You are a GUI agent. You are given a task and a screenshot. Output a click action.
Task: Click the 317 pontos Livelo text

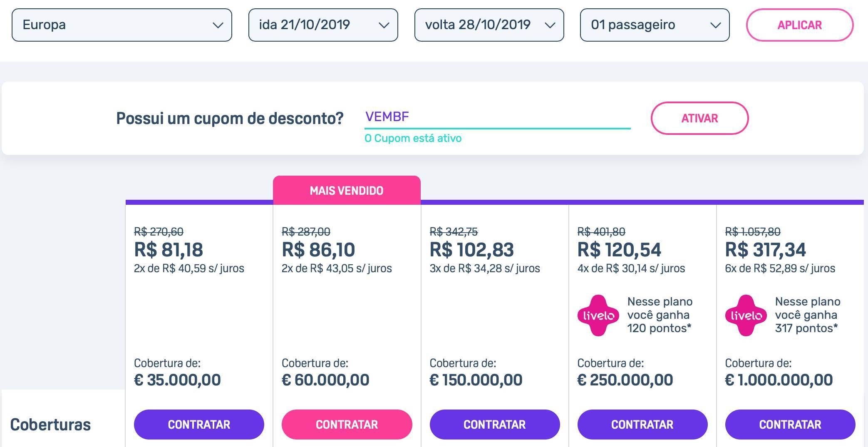(x=808, y=315)
